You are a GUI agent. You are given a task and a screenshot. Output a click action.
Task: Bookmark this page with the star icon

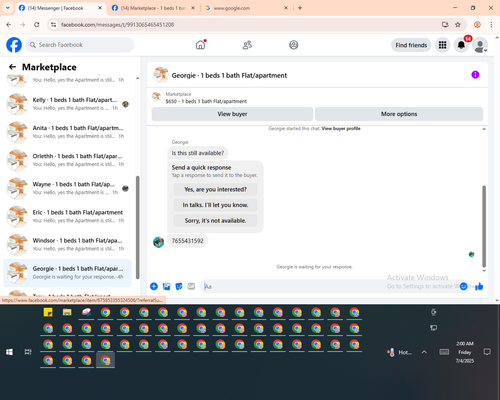pos(458,24)
